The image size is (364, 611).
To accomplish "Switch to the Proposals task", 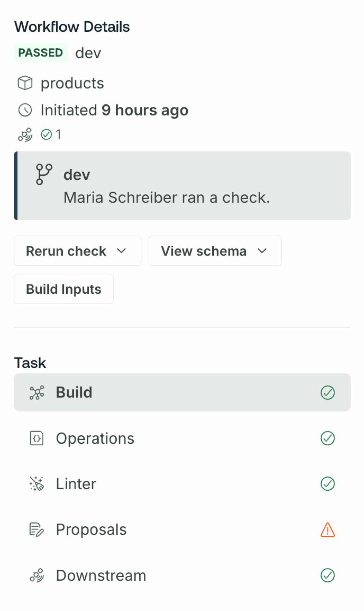I will tap(182, 529).
